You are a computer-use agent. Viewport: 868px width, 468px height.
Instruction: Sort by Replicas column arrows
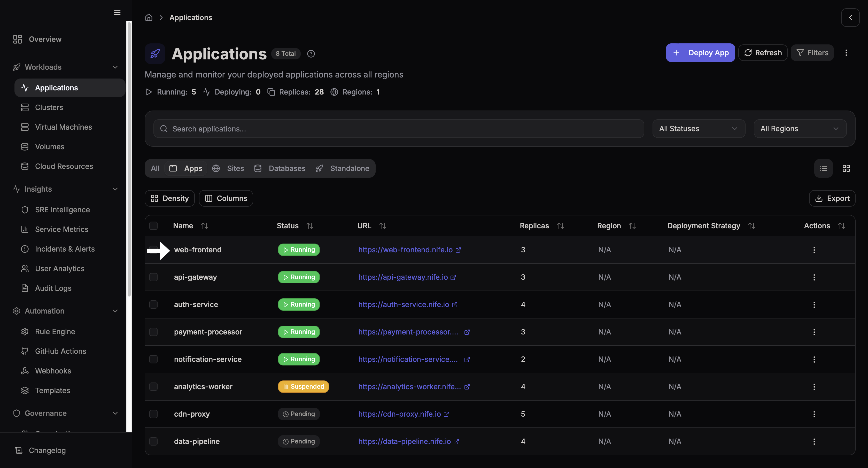click(560, 226)
